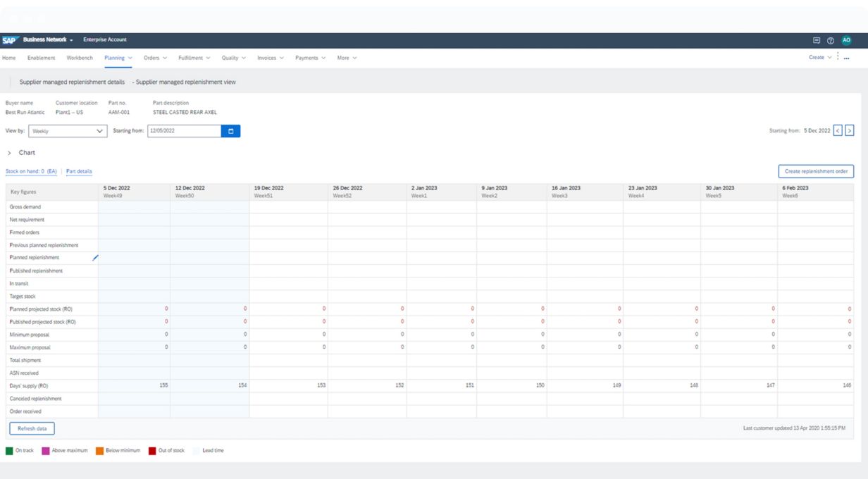The height and width of the screenshot is (479, 868).
Task: Open the Fulfillment menu
Action: click(x=194, y=58)
